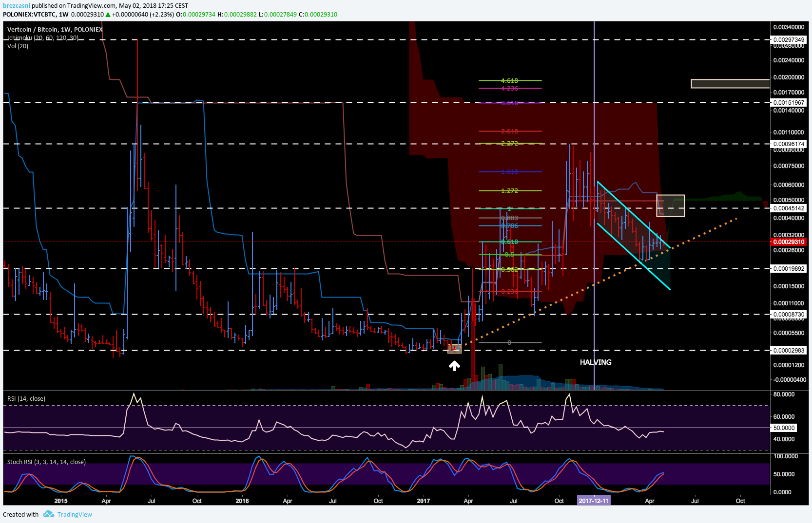Click the 1.272 Fibonacci extension label

[x=509, y=191]
